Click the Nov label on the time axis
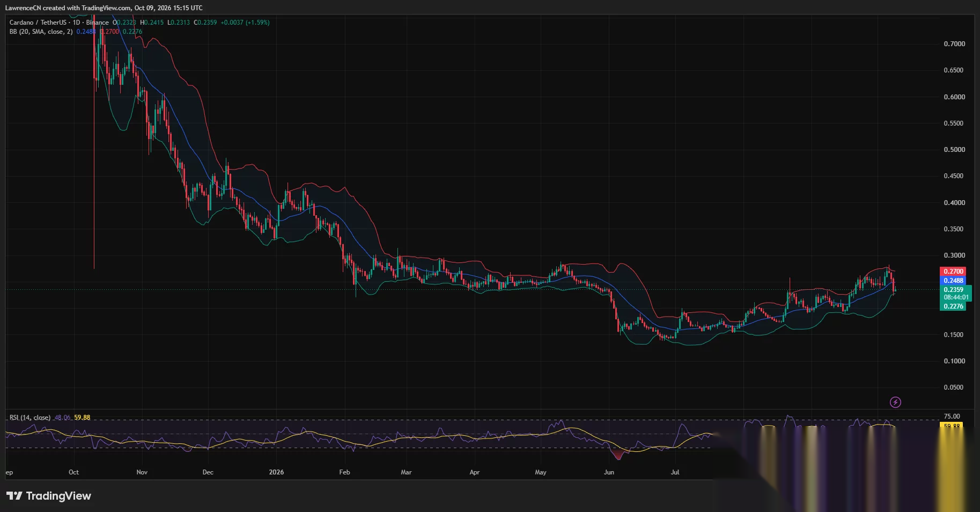Image resolution: width=980 pixels, height=512 pixels. pos(142,472)
